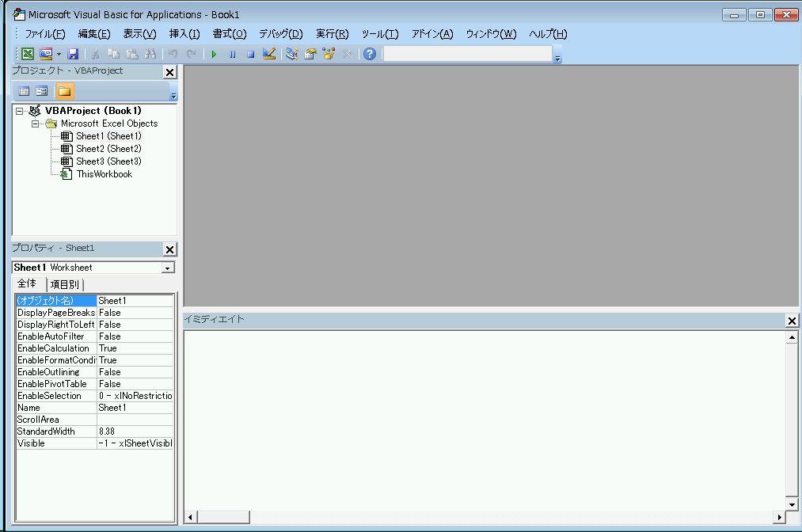
Task: Click the Reset (stop) square icon
Action: pyautogui.click(x=250, y=55)
